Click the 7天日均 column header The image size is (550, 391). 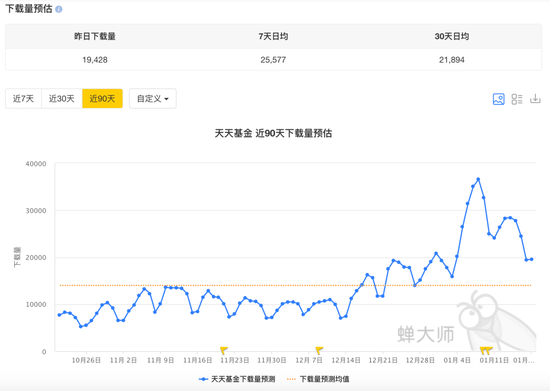(273, 36)
